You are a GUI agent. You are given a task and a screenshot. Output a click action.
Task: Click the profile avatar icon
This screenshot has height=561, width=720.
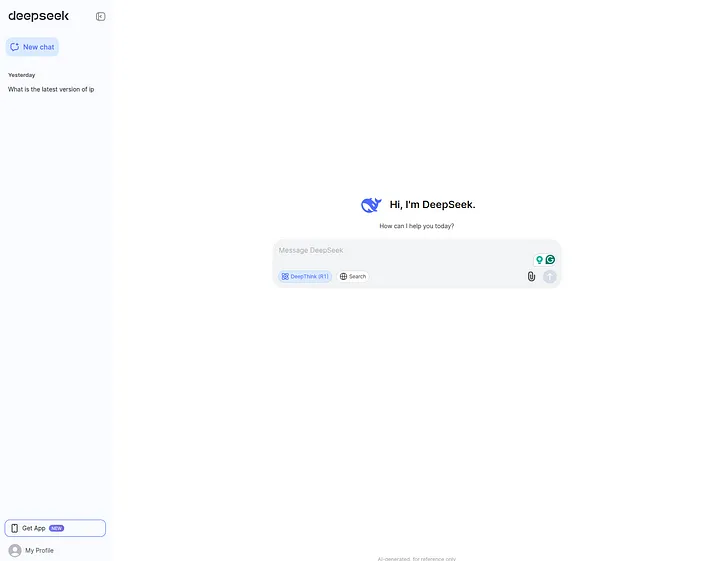point(15,550)
